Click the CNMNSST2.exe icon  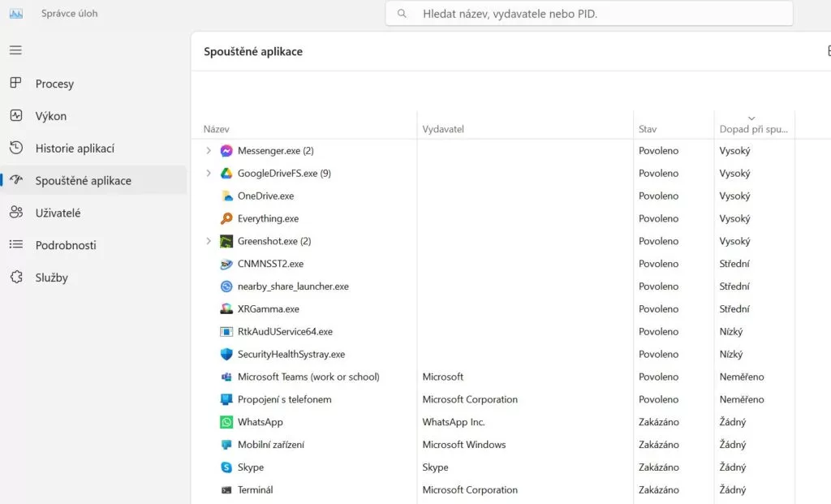pos(226,264)
